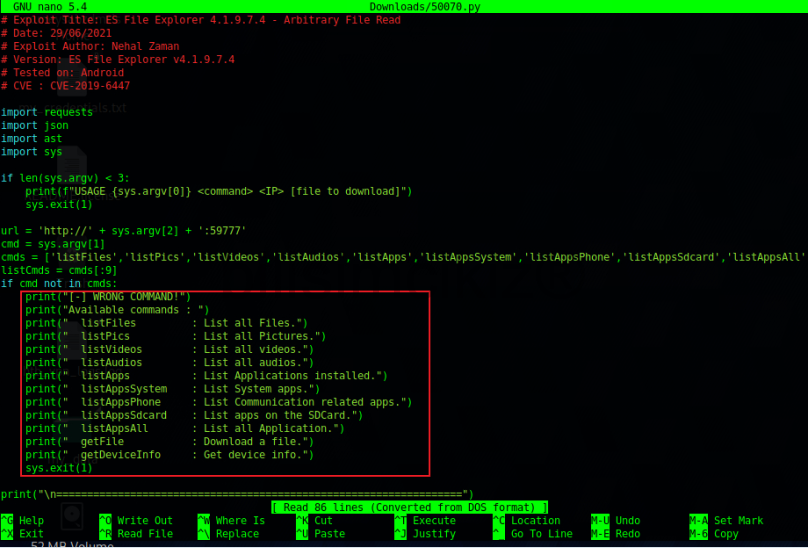Click the M-A Set Mark shortcut
Image resolution: width=808 pixels, height=548 pixels.
727,521
